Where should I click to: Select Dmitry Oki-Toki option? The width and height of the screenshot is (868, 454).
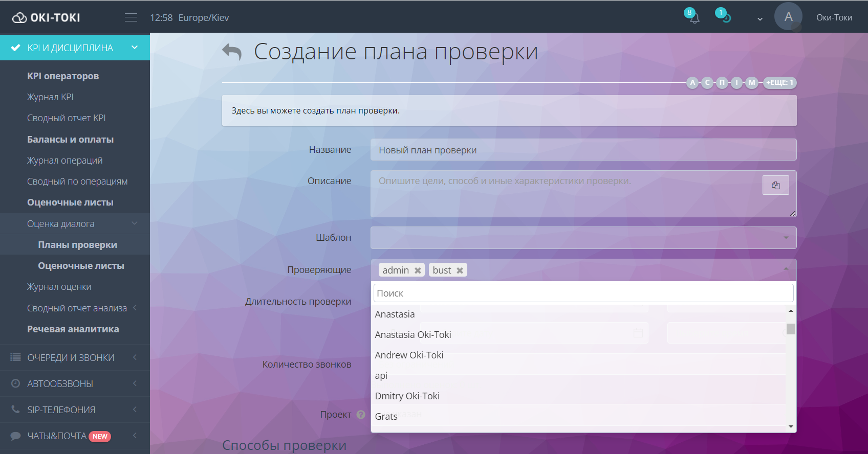point(578,396)
